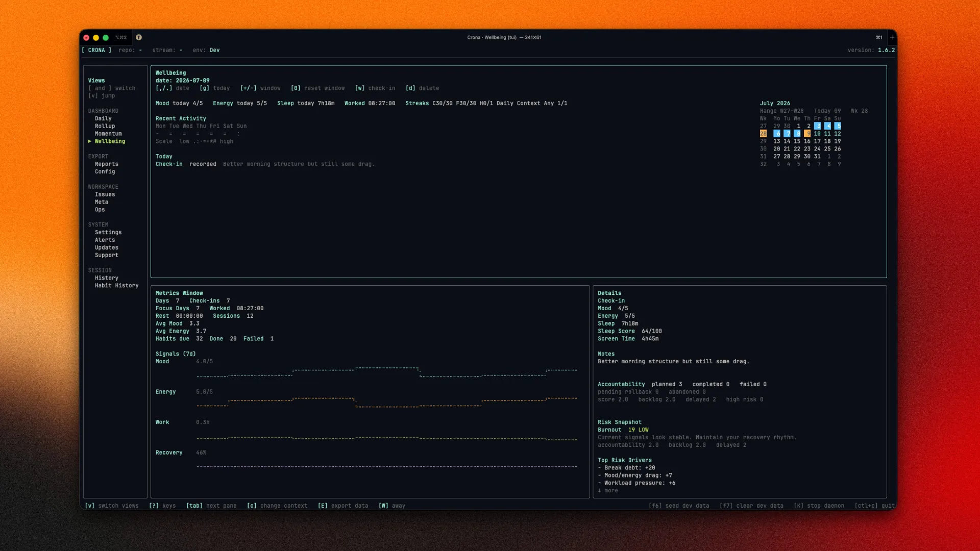Click [f6] seed dev data hint

pyautogui.click(x=679, y=506)
